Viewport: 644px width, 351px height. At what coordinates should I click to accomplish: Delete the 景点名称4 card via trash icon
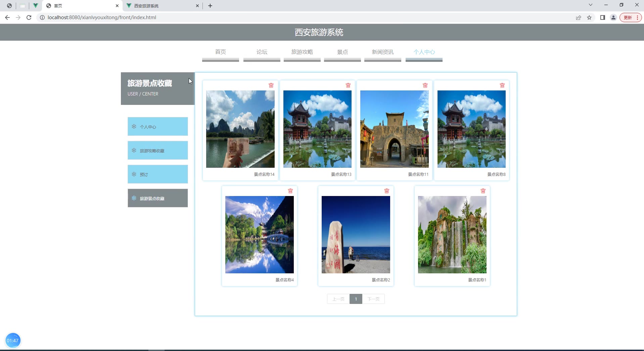[x=290, y=191]
